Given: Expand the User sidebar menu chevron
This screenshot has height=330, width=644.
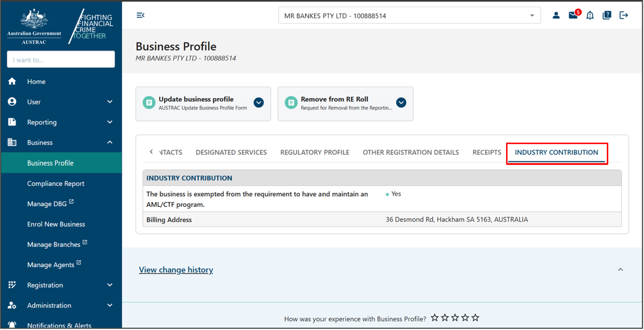Looking at the screenshot, I should click(x=110, y=102).
